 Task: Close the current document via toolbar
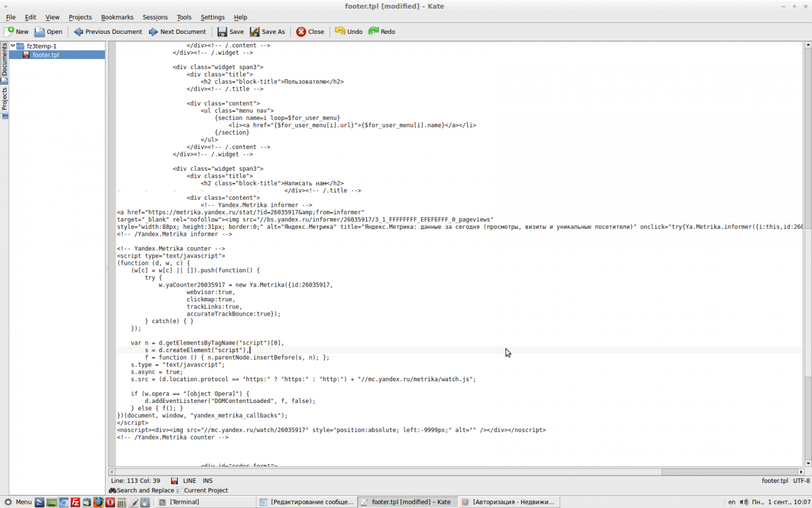(311, 32)
